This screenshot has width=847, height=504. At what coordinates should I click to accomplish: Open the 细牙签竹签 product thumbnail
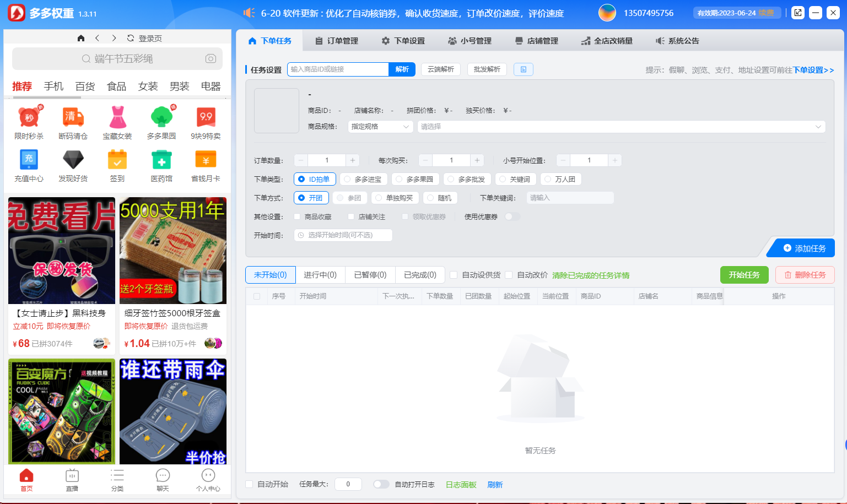[173, 251]
